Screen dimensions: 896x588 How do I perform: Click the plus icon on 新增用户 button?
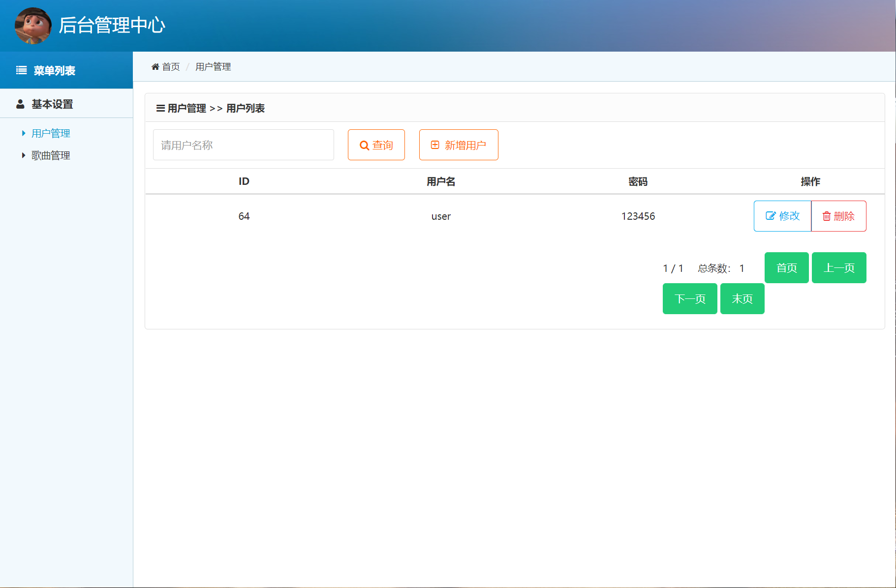coord(435,145)
